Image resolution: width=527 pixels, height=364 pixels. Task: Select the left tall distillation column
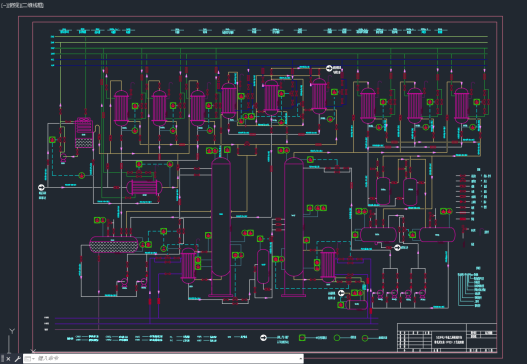click(221, 227)
